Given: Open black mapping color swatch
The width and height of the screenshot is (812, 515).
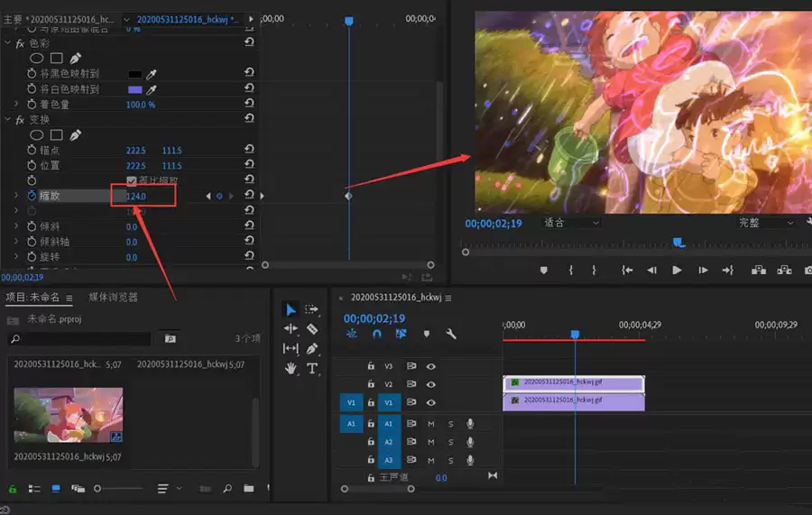Looking at the screenshot, I should 134,74.
